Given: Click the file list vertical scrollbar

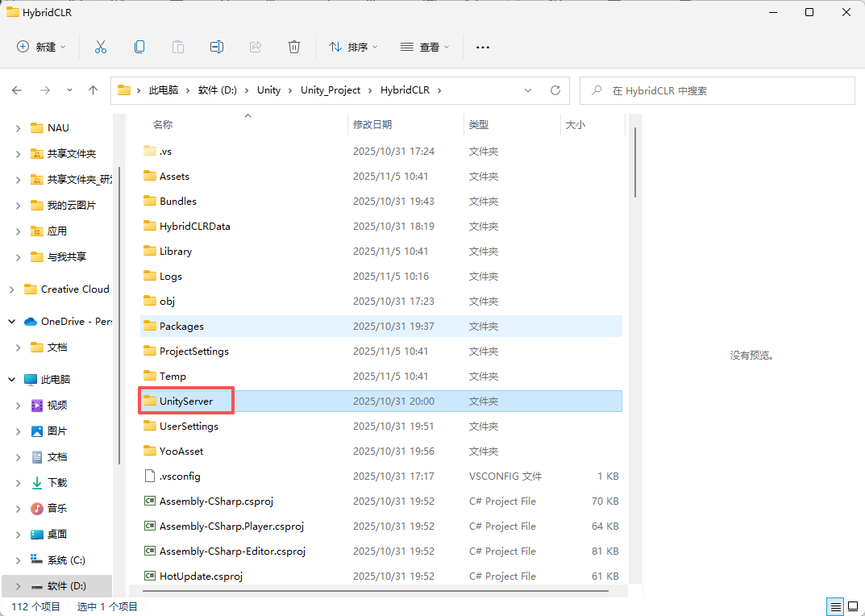Looking at the screenshot, I should [x=635, y=162].
